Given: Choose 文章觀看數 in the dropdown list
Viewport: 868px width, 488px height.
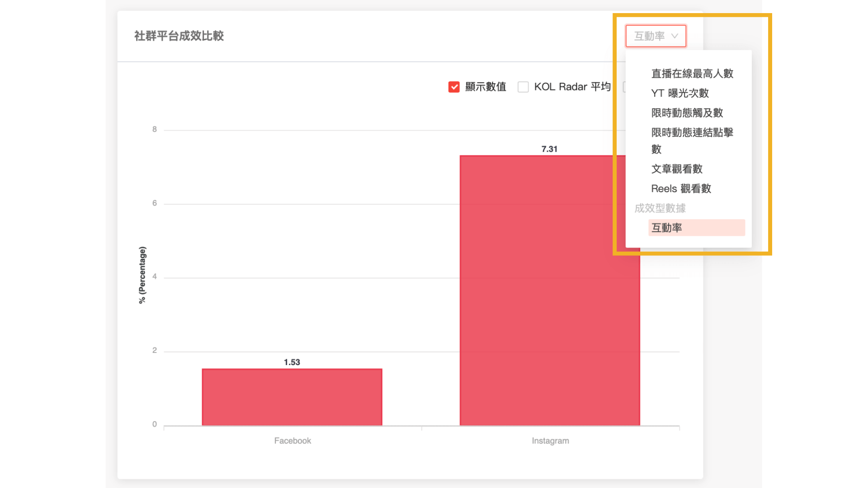Looking at the screenshot, I should pos(676,169).
